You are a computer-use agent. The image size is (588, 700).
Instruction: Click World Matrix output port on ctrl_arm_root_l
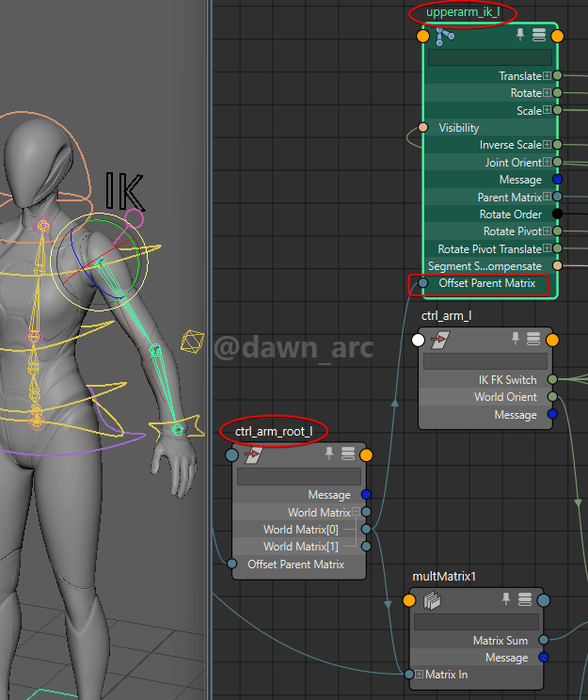(x=366, y=512)
